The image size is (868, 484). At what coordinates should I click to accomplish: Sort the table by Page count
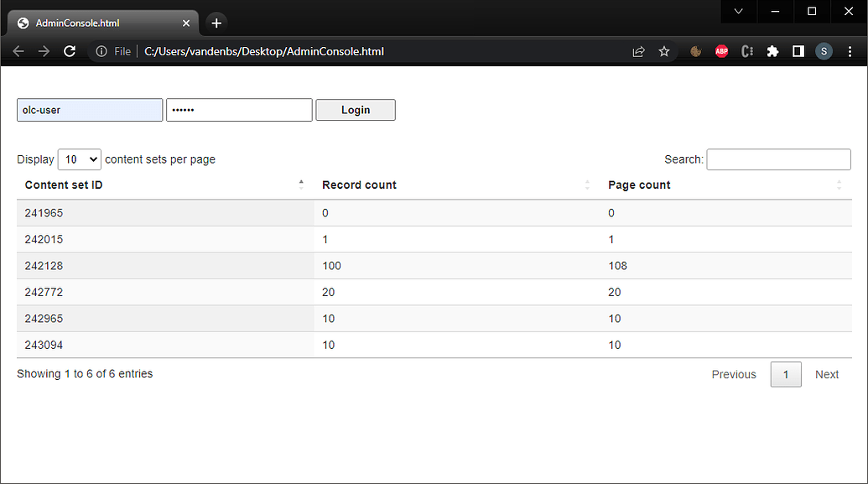[639, 185]
